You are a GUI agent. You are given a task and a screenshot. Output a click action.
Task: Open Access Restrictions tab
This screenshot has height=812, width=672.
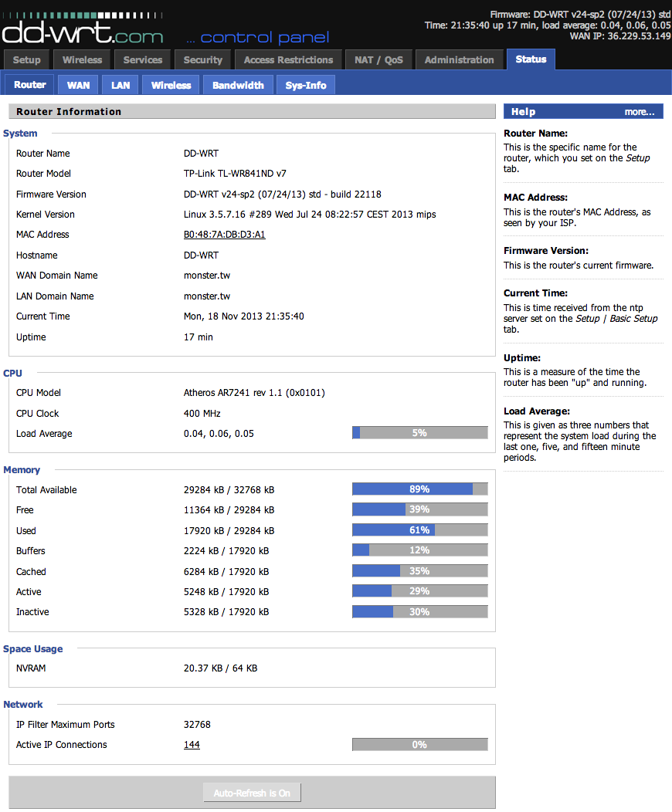[289, 60]
